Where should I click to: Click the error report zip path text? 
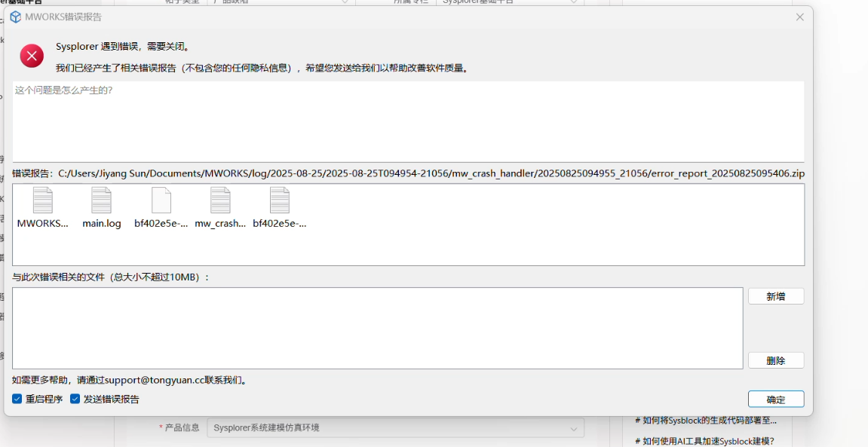click(x=431, y=173)
